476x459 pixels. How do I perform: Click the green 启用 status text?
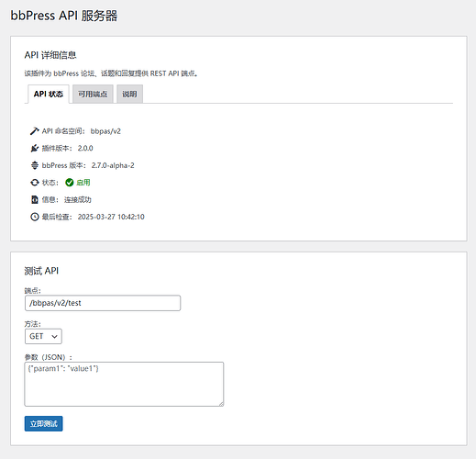click(x=83, y=183)
